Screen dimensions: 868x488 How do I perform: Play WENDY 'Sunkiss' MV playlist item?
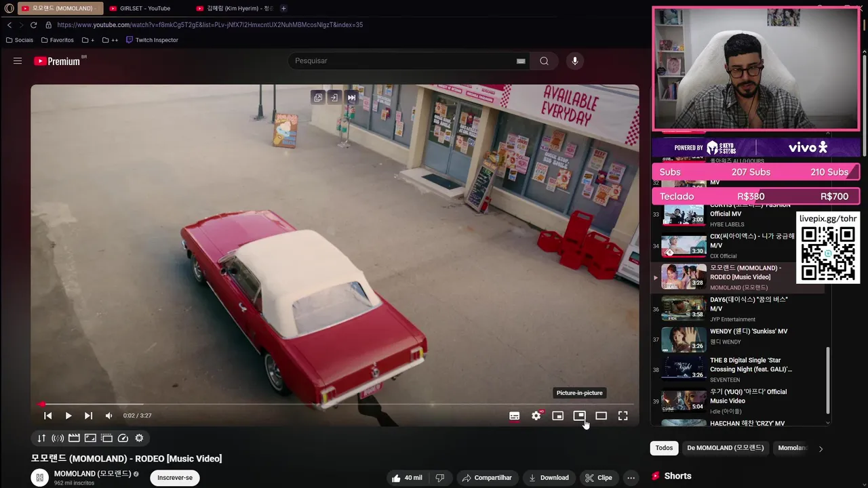(x=739, y=340)
